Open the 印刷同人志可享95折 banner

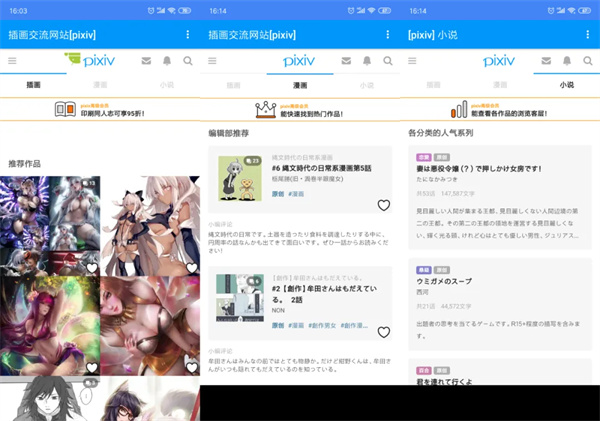coord(100,110)
